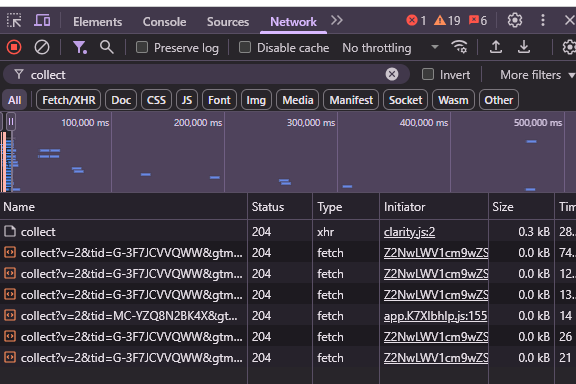The width and height of the screenshot is (576, 384).
Task: Enable the Disable cache checkbox
Action: point(245,47)
